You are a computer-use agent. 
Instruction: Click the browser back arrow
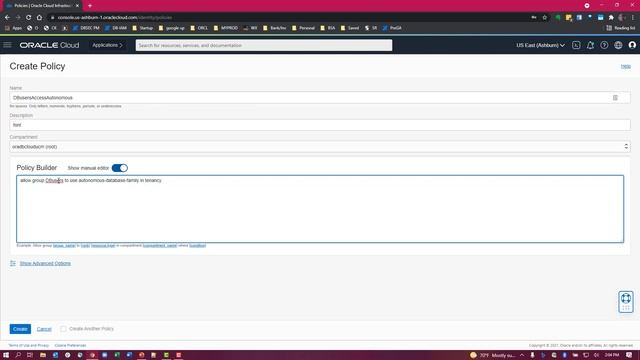7,18
